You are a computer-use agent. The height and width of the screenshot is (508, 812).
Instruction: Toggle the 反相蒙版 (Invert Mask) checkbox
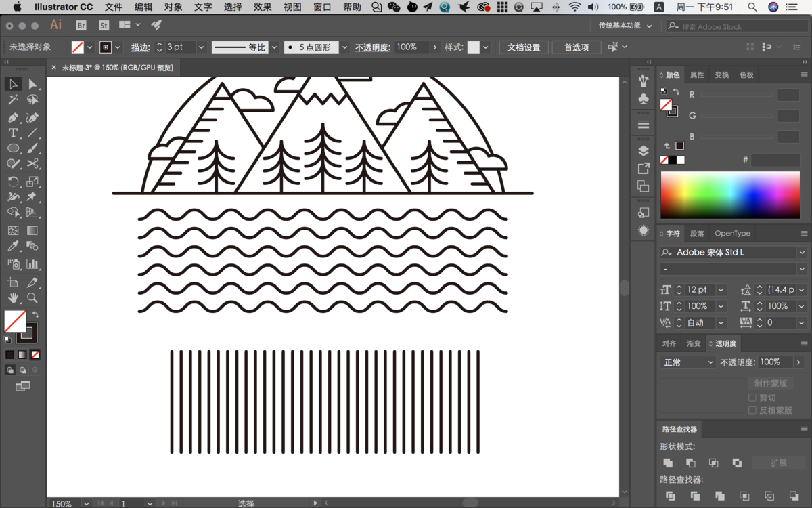(x=752, y=410)
